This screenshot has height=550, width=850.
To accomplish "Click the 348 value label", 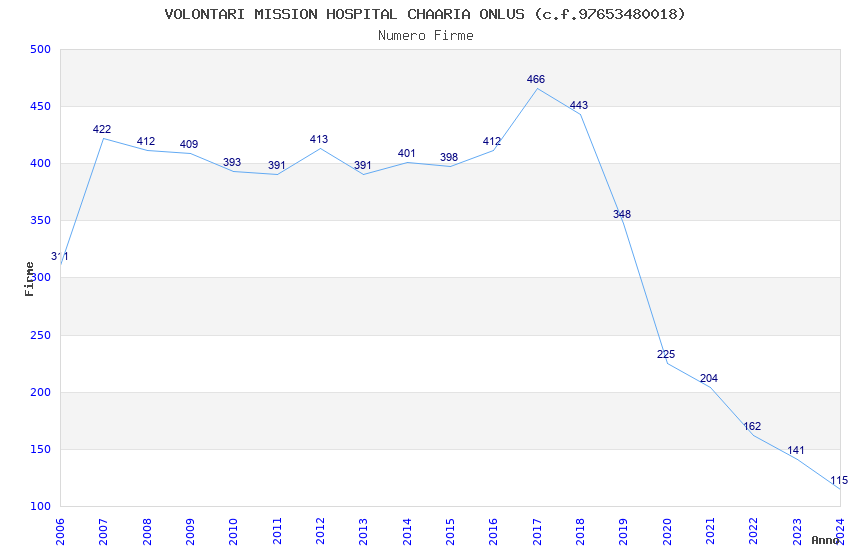I will pyautogui.click(x=622, y=214).
